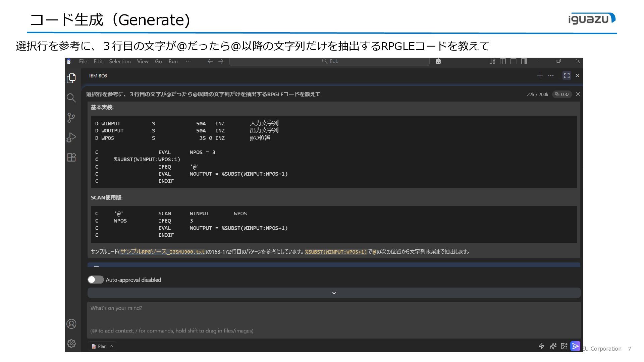Close the IBM BOB panel
The width and height of the screenshot is (644, 362).
click(x=577, y=76)
